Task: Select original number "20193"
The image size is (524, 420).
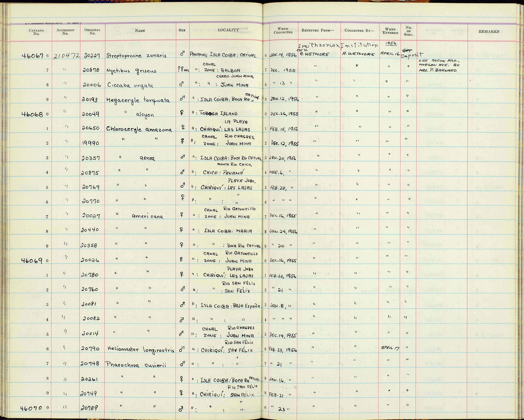Action: (x=90, y=100)
